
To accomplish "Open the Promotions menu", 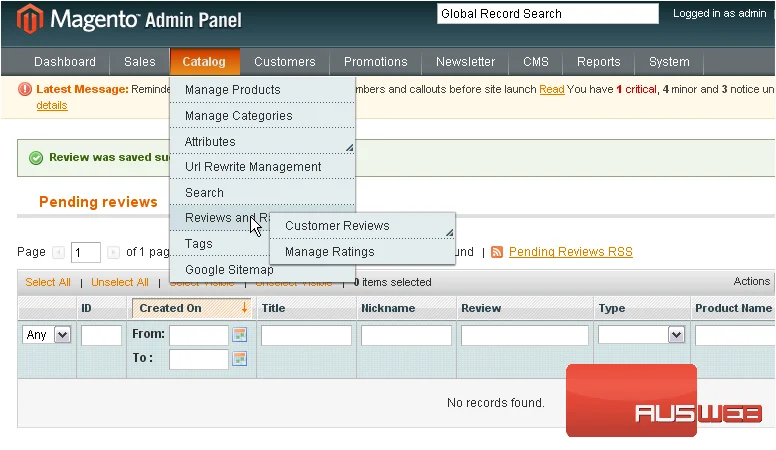I will tap(376, 62).
